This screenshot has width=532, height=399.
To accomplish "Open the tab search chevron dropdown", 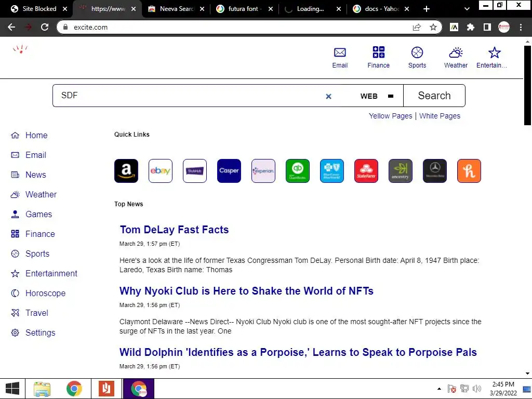I will [467, 9].
